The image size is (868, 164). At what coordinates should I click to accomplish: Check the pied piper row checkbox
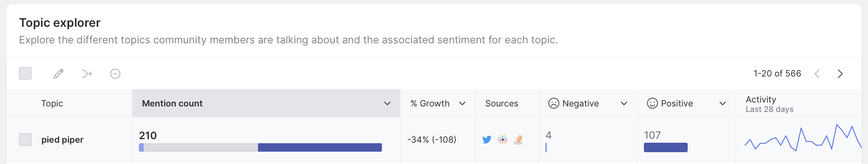click(25, 140)
